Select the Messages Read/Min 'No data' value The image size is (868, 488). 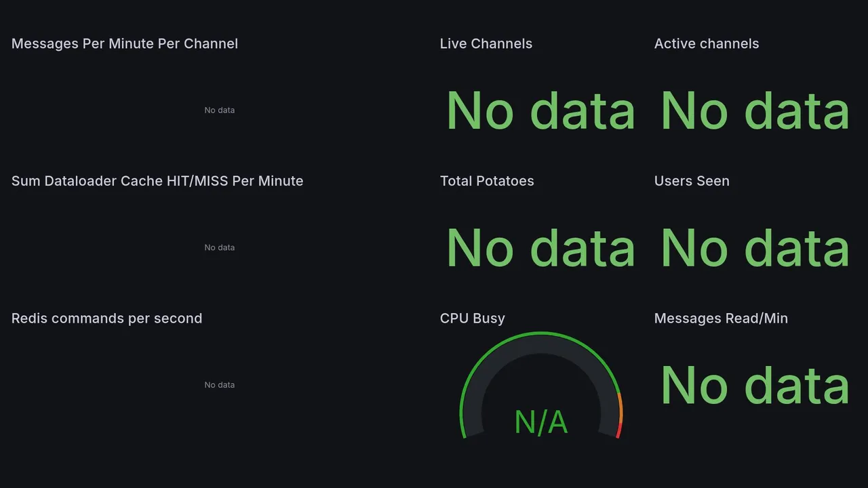tap(755, 386)
